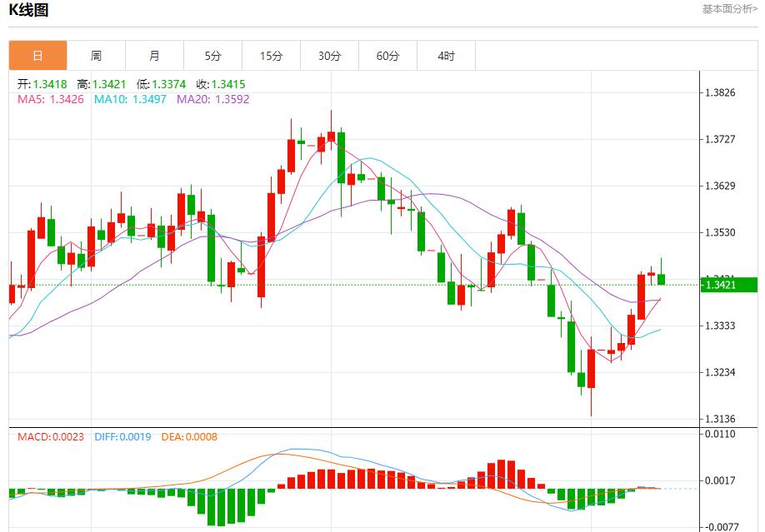The image size is (765, 532).
Task: Select the 30分 timeframe
Action: [x=330, y=56]
